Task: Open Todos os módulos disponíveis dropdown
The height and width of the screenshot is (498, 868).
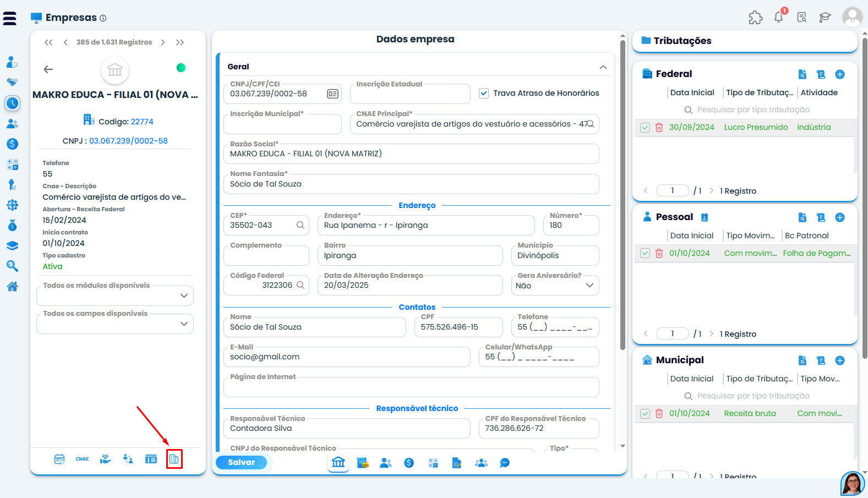Action: (x=115, y=295)
